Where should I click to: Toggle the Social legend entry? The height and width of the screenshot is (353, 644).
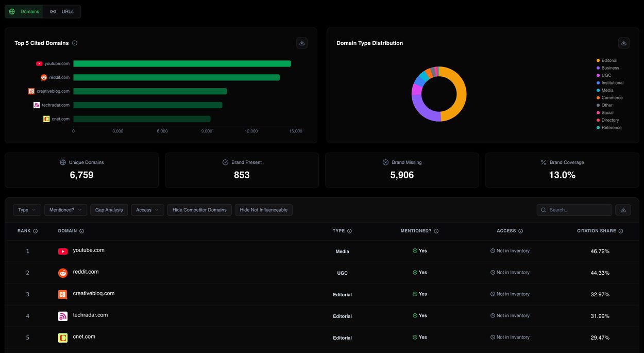605,112
